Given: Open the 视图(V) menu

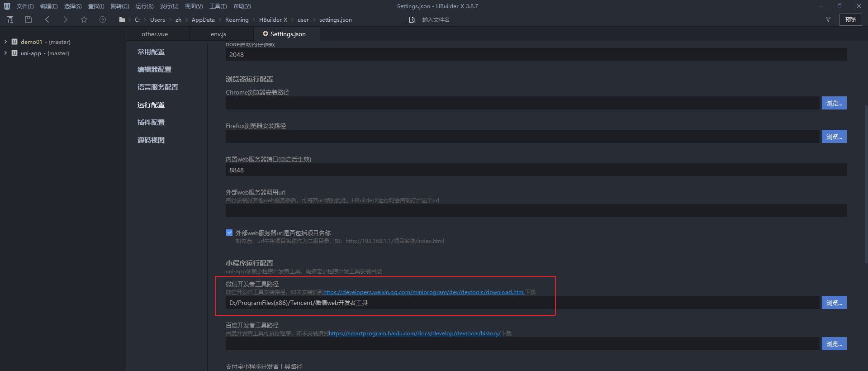Looking at the screenshot, I should tap(194, 6).
